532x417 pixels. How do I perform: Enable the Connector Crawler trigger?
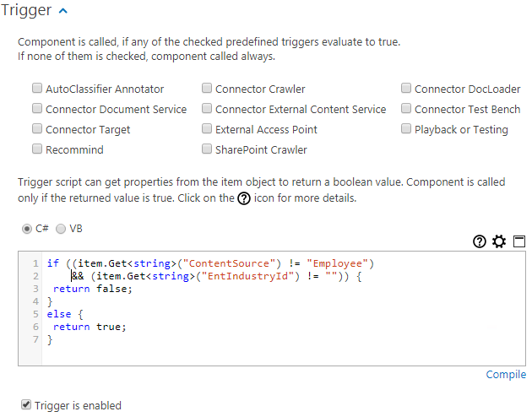coord(207,89)
